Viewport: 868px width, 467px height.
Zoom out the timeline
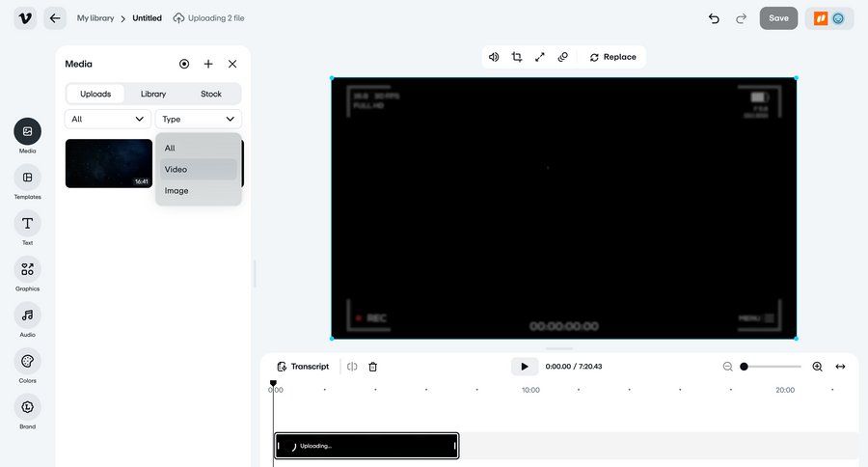(727, 367)
